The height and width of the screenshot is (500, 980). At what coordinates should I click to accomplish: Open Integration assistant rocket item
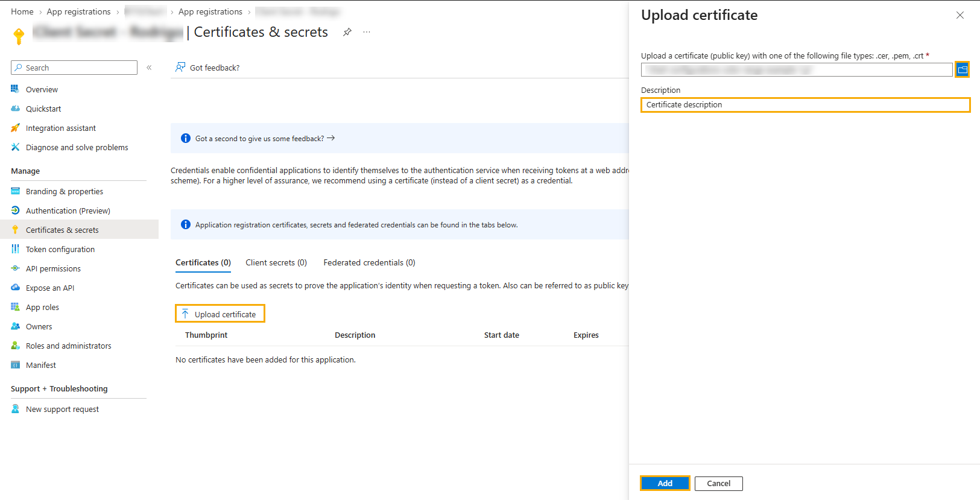60,128
